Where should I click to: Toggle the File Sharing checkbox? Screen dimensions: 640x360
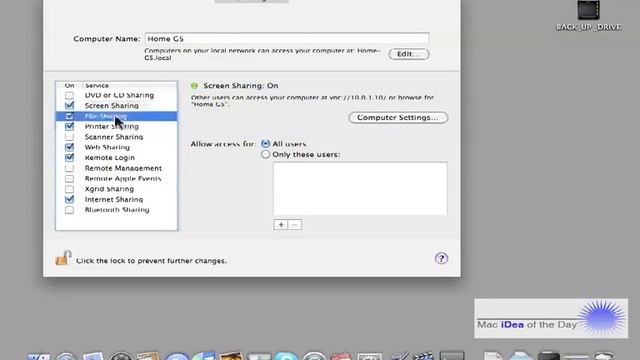coord(69,116)
